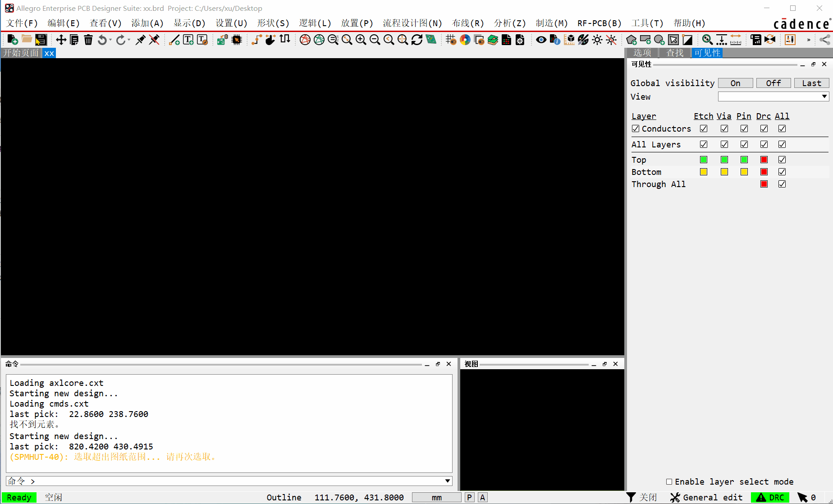
Task: Open the 布线(R) Route menu
Action: pos(467,23)
